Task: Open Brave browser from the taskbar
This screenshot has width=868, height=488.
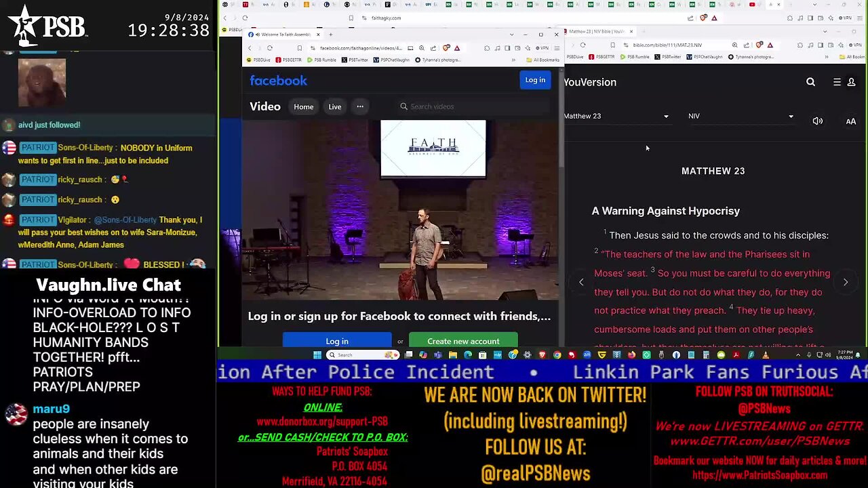Action: click(542, 354)
